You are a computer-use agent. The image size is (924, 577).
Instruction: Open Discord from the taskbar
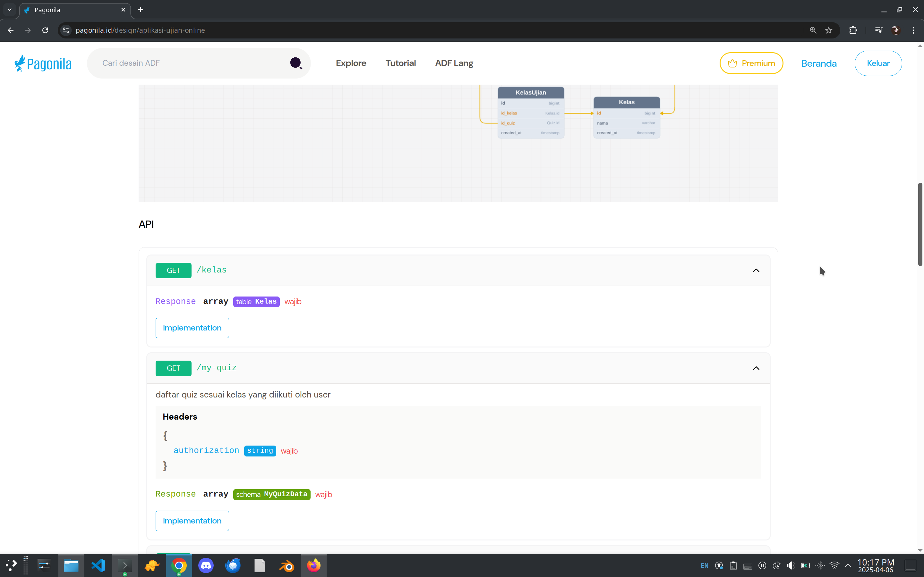tap(206, 565)
